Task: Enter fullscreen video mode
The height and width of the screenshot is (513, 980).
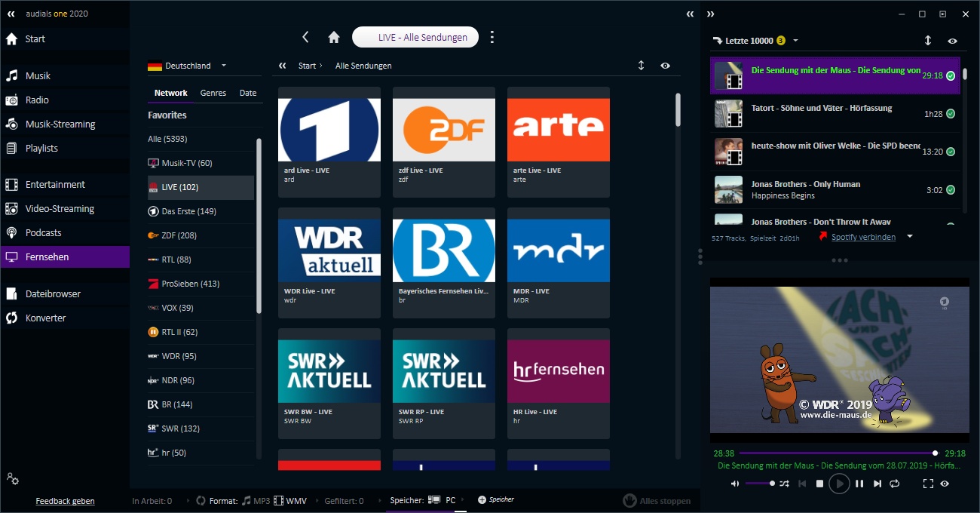Action: pos(928,484)
